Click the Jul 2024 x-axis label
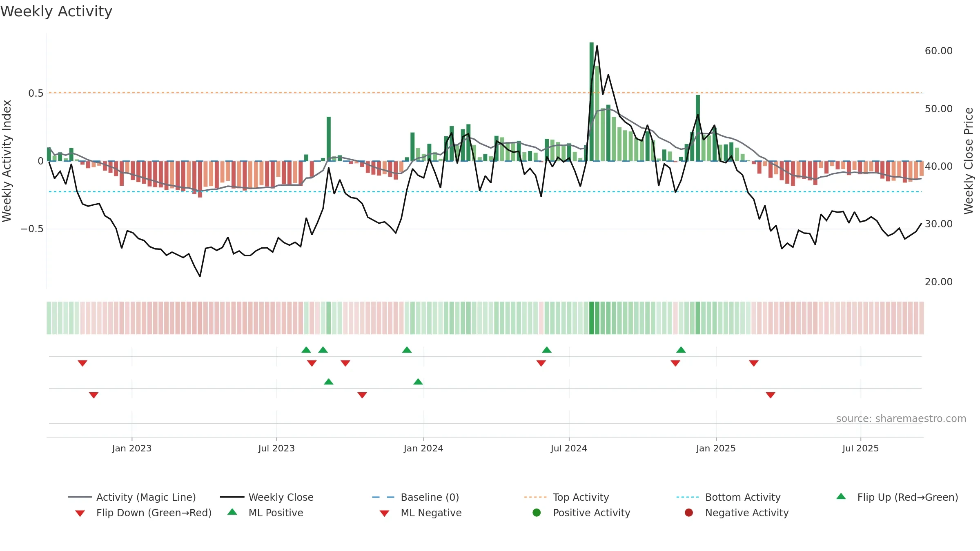The height and width of the screenshot is (551, 980). 569,448
